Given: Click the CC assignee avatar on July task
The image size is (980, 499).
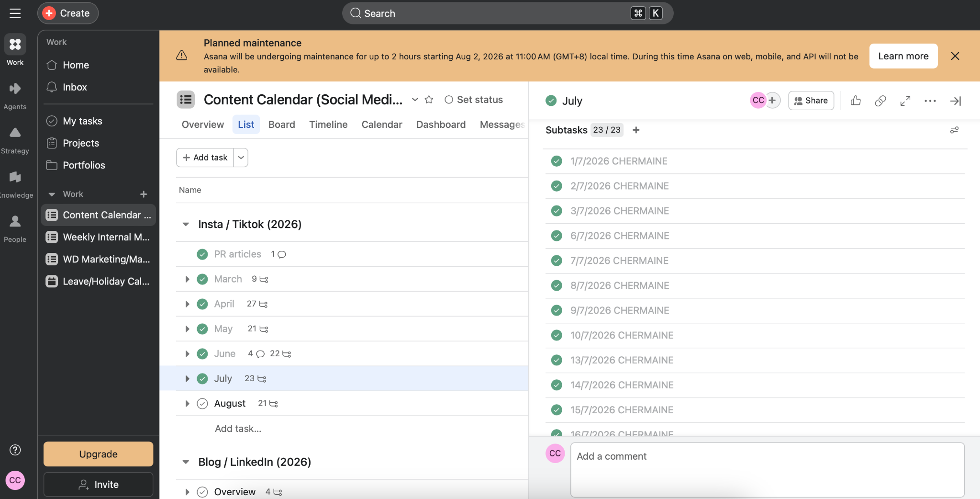Looking at the screenshot, I should [758, 100].
